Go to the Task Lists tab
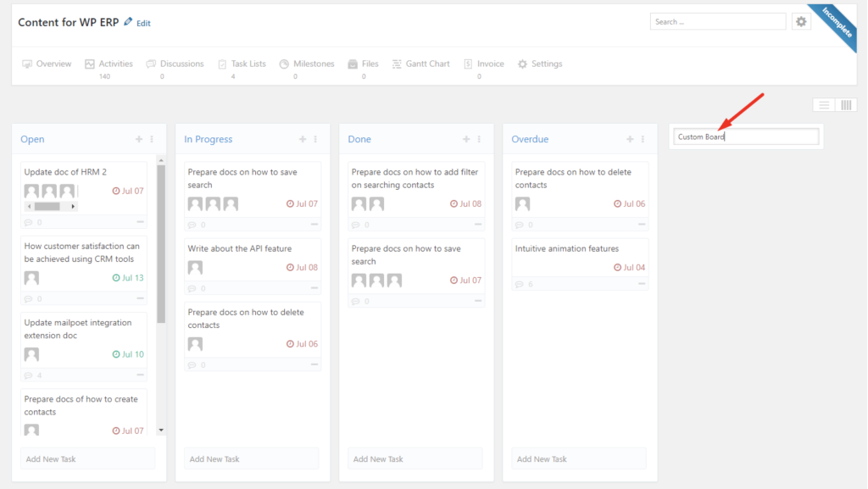This screenshot has height=489, width=868. tap(242, 64)
